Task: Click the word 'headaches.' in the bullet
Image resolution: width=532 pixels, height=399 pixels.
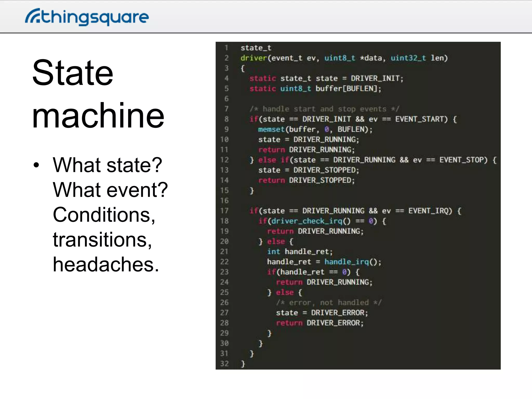Action: (x=106, y=264)
